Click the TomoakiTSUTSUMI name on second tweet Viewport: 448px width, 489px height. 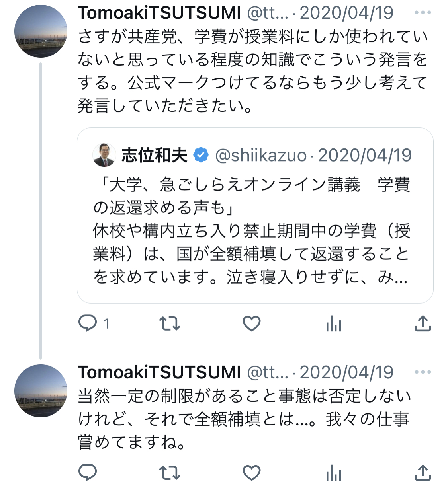click(x=159, y=372)
